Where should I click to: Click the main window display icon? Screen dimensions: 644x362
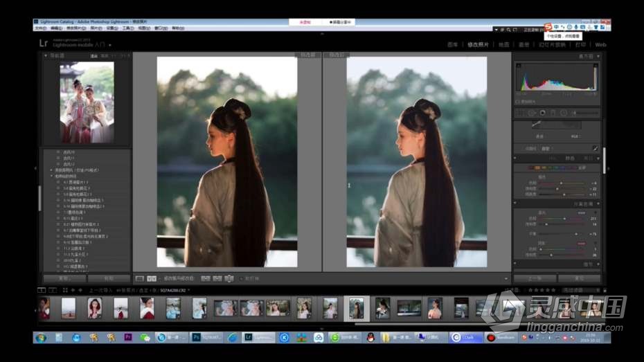42,290
